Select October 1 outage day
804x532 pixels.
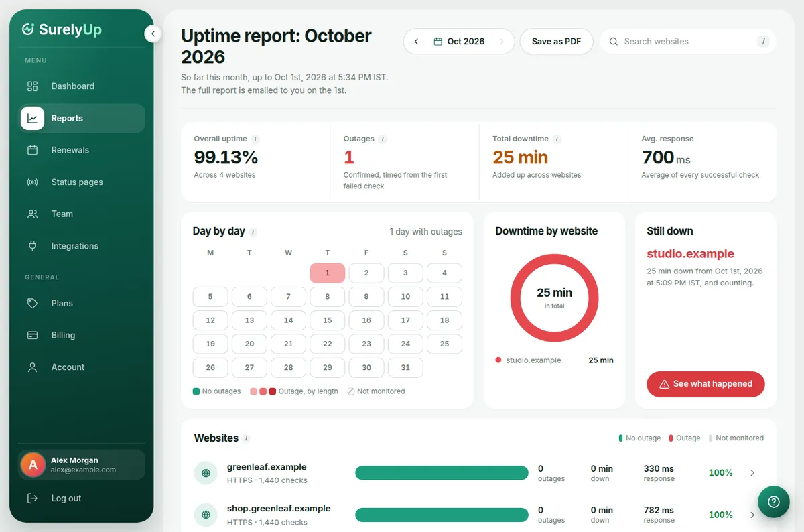tap(328, 273)
